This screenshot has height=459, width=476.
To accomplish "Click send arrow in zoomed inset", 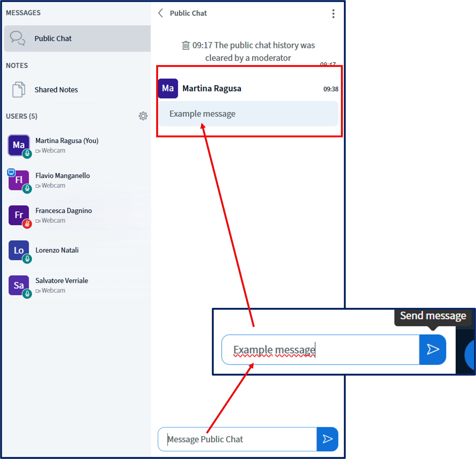I will 432,349.
